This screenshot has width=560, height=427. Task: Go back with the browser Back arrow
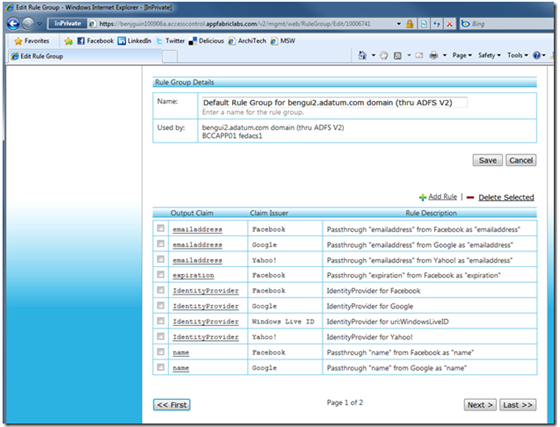click(13, 24)
